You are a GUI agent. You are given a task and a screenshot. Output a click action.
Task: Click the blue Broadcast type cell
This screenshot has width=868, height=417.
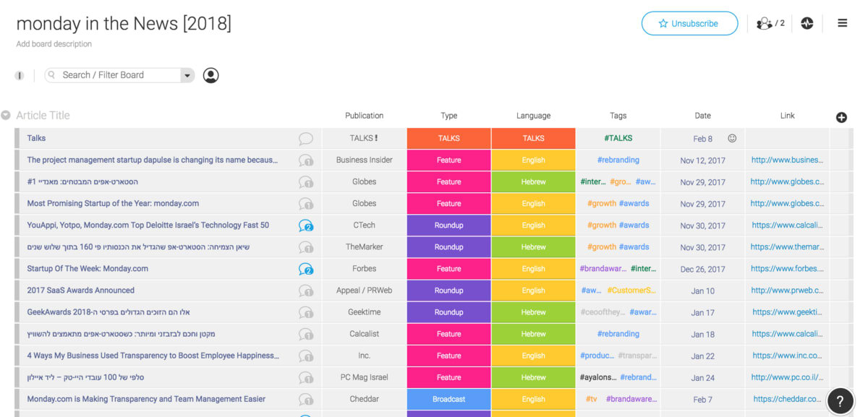pyautogui.click(x=449, y=399)
